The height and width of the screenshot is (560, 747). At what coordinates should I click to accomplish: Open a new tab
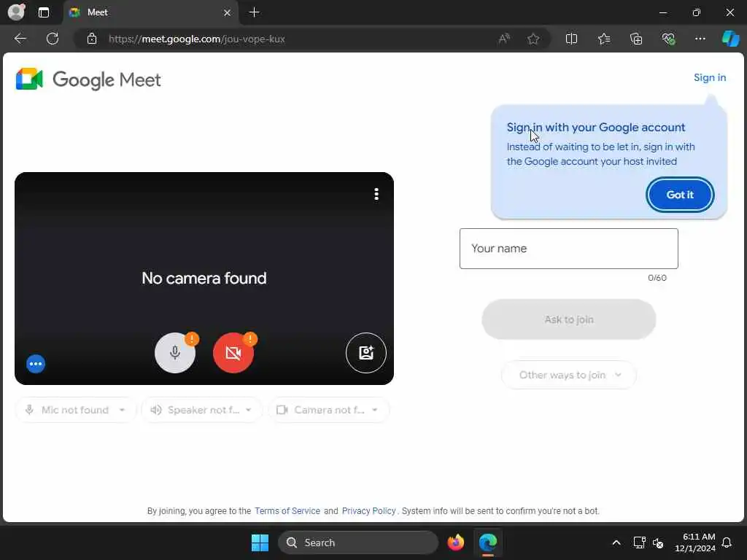click(255, 12)
